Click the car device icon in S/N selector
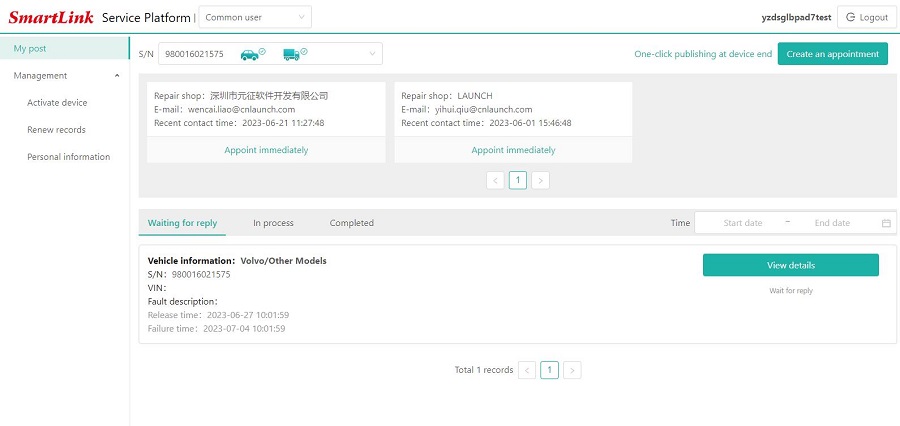Screen dimensions: 900x426 pyautogui.click(x=249, y=54)
